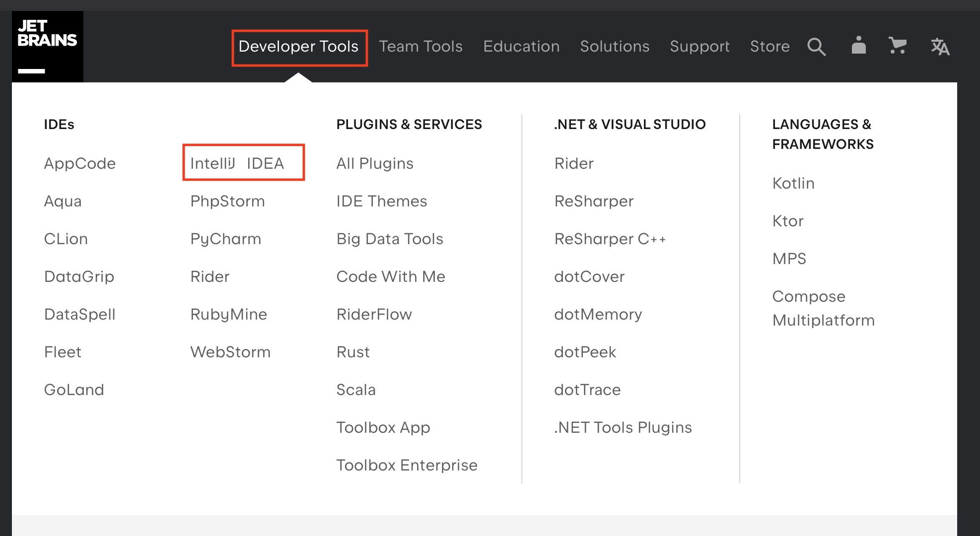This screenshot has width=980, height=536.
Task: Click the All Plugins link
Action: coord(375,163)
